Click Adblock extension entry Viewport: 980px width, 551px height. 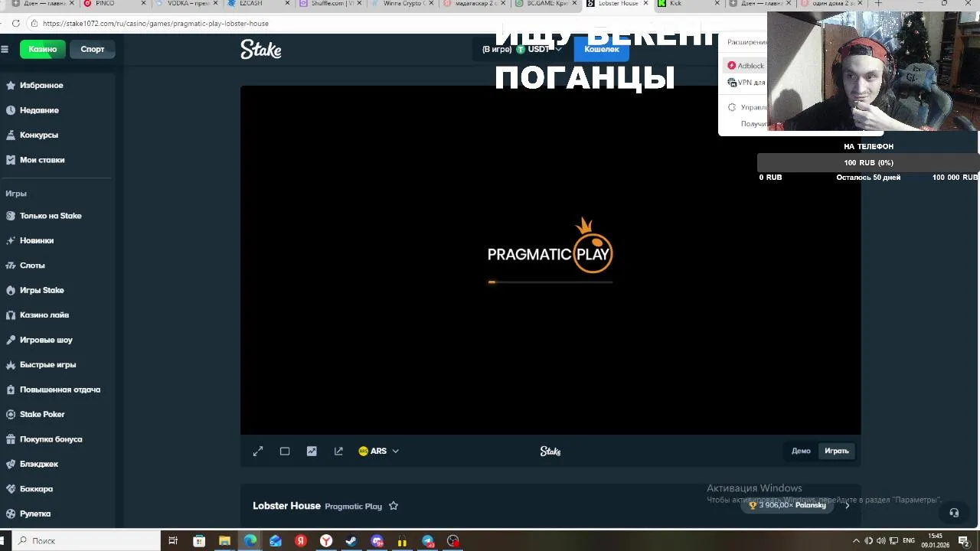(746, 66)
